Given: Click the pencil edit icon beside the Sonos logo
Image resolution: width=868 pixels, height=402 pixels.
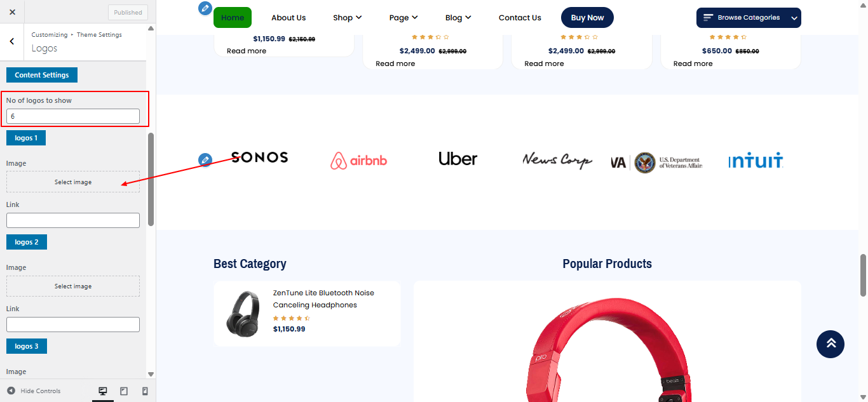Looking at the screenshot, I should click(x=205, y=160).
